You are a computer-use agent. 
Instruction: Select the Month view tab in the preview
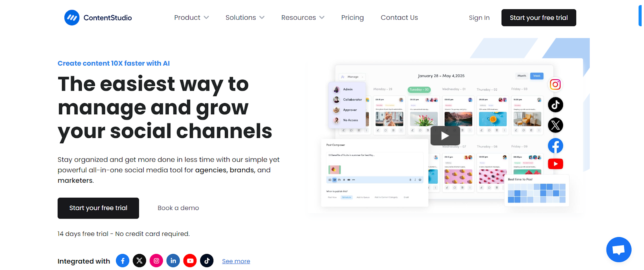(x=522, y=76)
